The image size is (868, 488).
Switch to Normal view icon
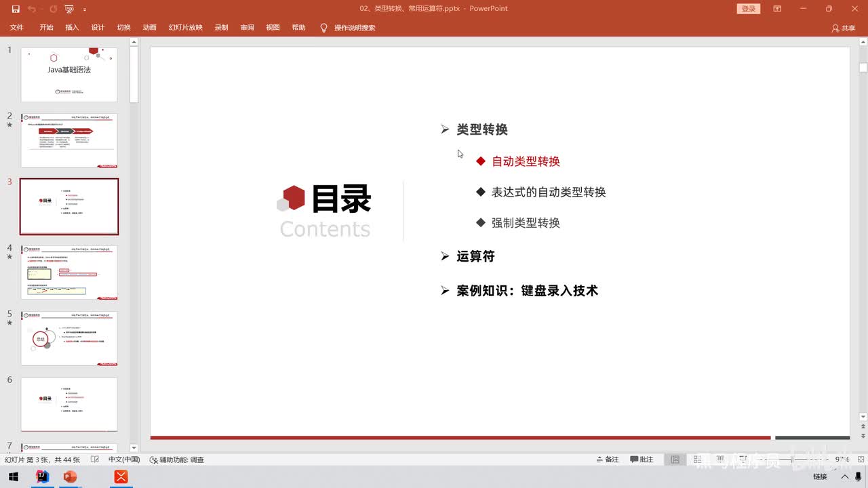point(675,460)
